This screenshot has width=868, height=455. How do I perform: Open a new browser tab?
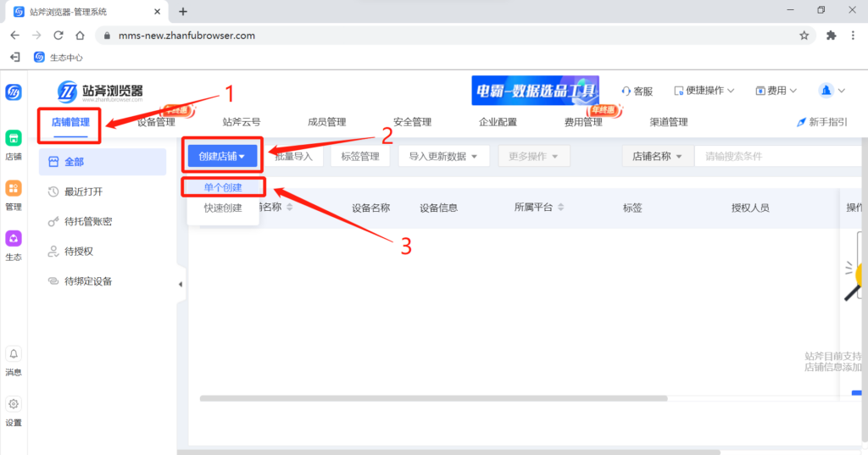click(183, 12)
